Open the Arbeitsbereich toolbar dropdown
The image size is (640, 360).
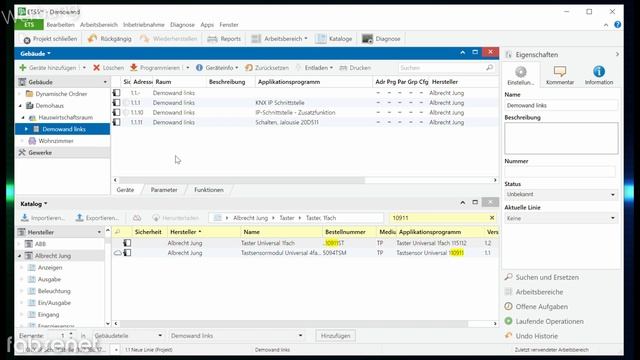click(279, 39)
